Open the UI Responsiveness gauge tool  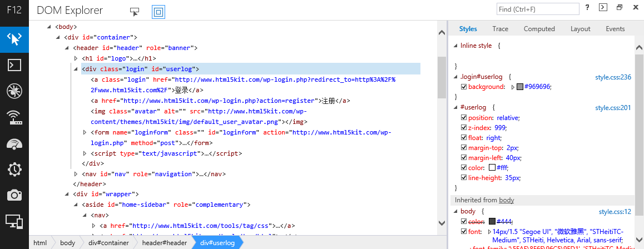click(x=14, y=143)
